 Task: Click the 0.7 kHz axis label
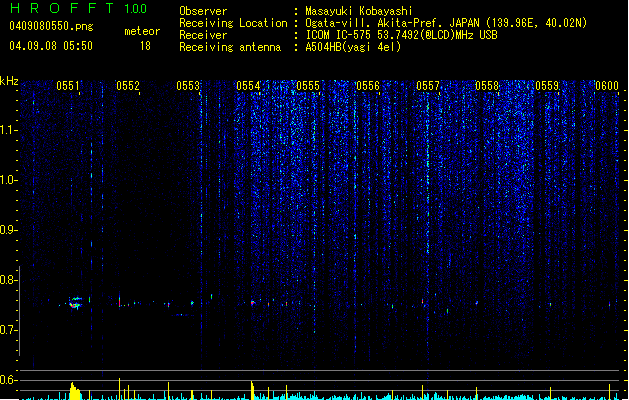click(9, 330)
